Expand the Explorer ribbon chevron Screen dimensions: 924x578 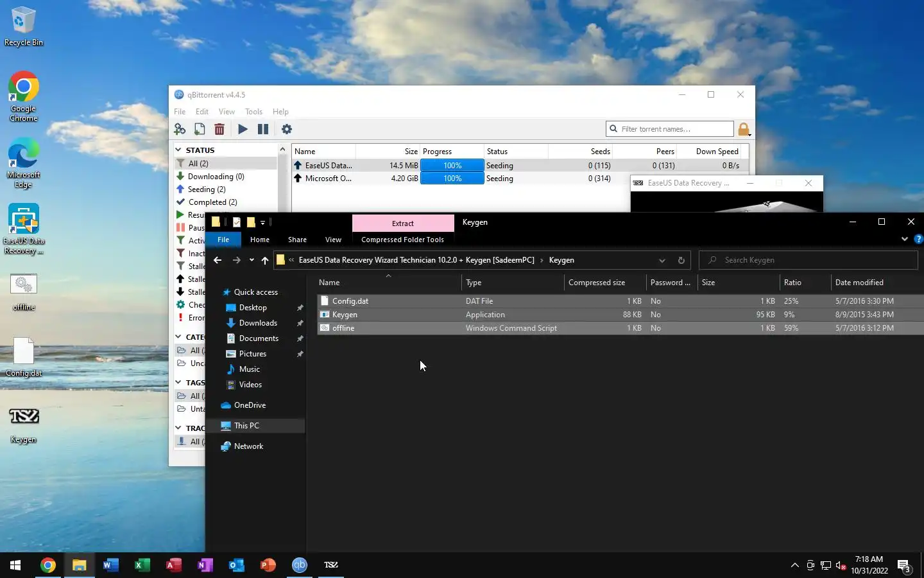click(905, 239)
